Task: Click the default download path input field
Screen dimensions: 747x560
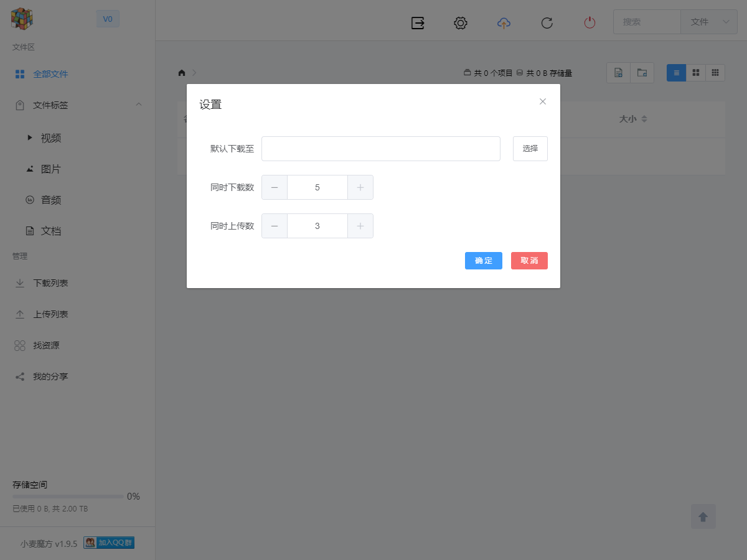Action: tap(380, 148)
